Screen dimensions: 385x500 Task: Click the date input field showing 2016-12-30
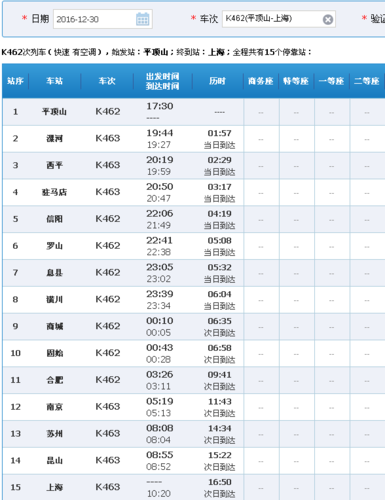coord(103,19)
